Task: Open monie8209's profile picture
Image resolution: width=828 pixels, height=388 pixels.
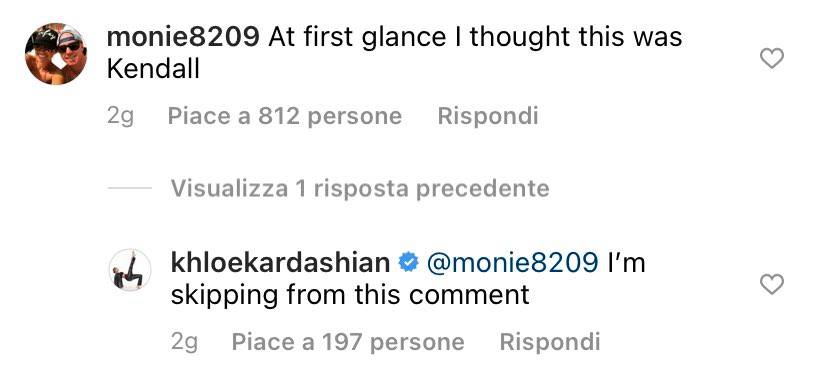Action: click(56, 54)
